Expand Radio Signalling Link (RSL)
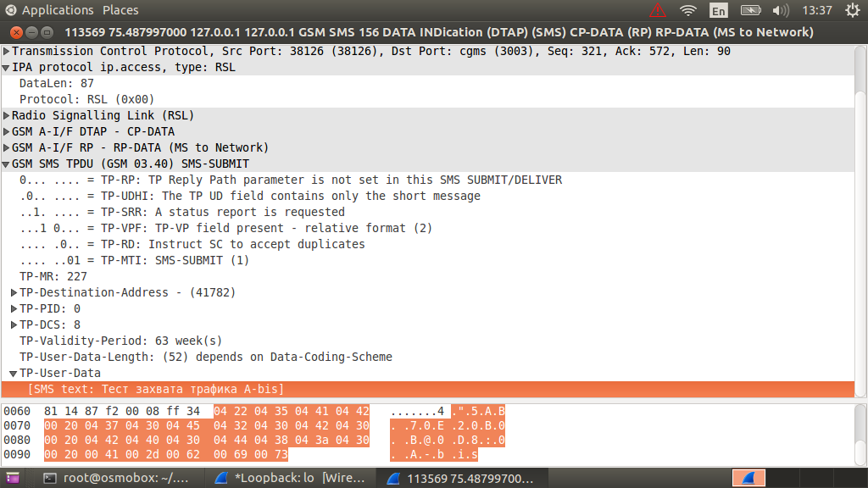 pyautogui.click(x=6, y=115)
